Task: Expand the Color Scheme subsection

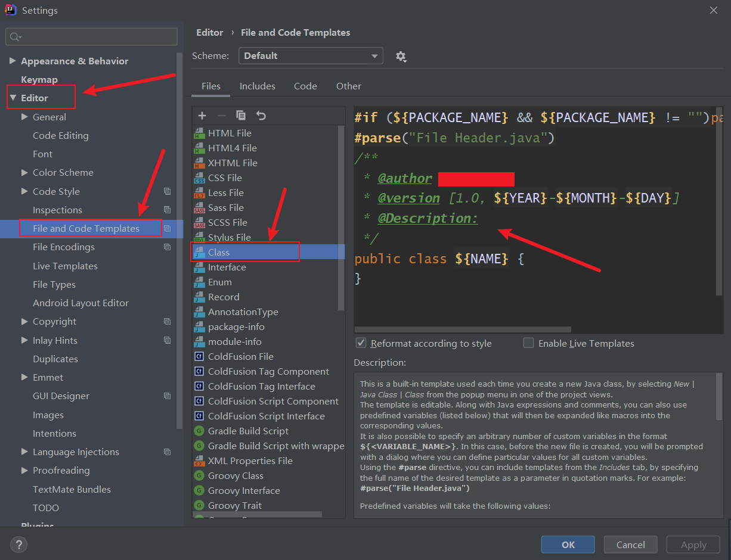Action: pos(24,172)
